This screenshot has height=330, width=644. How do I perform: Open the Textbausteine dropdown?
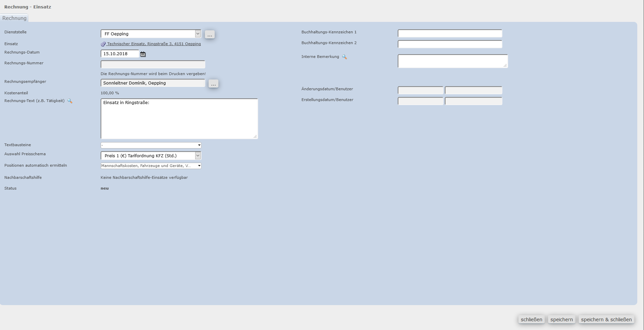coord(151,145)
